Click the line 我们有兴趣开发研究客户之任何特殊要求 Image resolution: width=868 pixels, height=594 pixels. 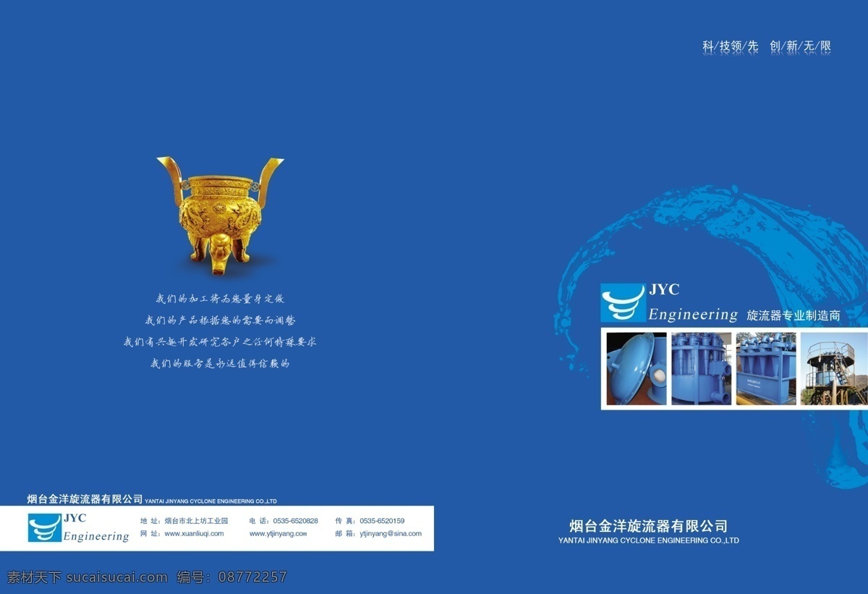(220, 341)
